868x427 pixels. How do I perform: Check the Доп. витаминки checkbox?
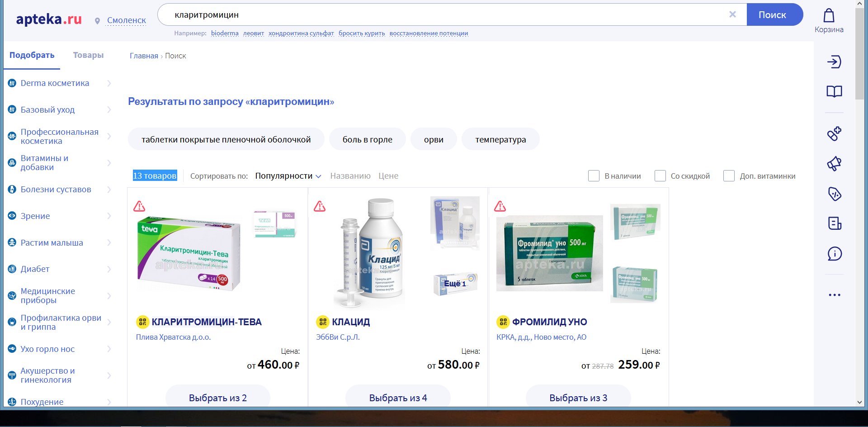tap(729, 176)
